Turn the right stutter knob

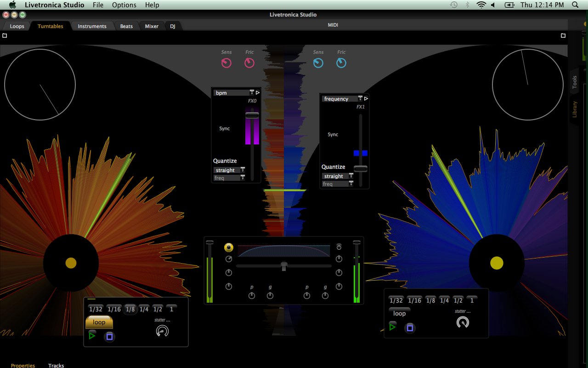463,322
